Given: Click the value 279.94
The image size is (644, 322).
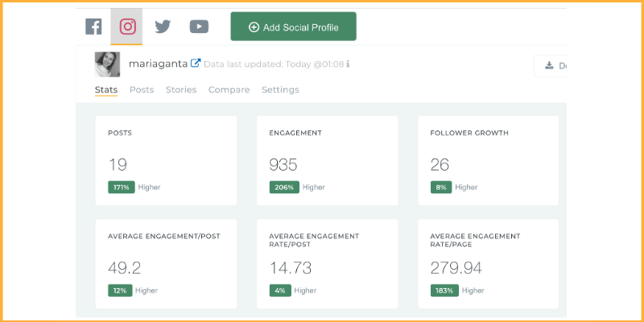Looking at the screenshot, I should point(456,268).
